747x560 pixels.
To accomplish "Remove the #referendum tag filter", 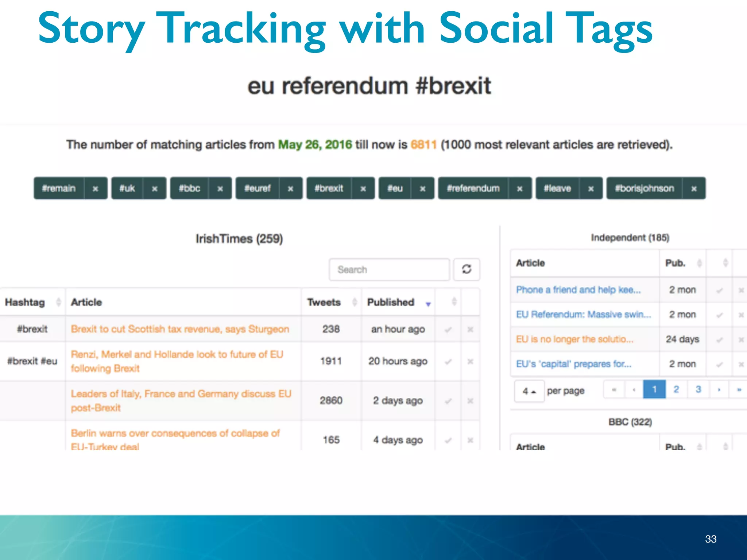I will [520, 188].
